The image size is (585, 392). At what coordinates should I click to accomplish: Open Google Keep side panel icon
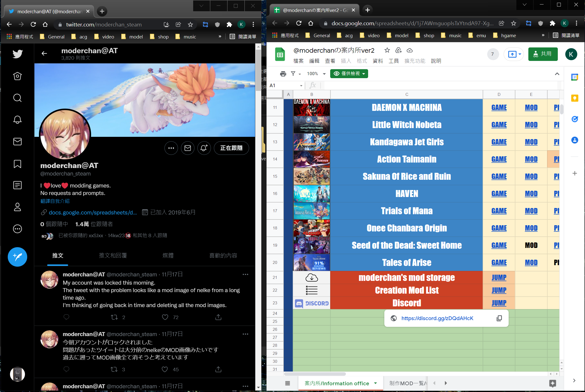(575, 98)
